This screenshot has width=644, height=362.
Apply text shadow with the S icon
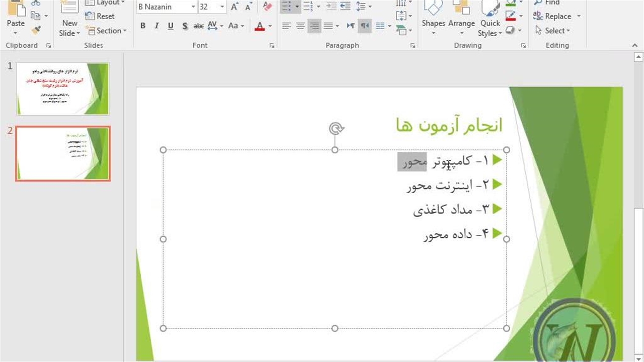point(185,26)
